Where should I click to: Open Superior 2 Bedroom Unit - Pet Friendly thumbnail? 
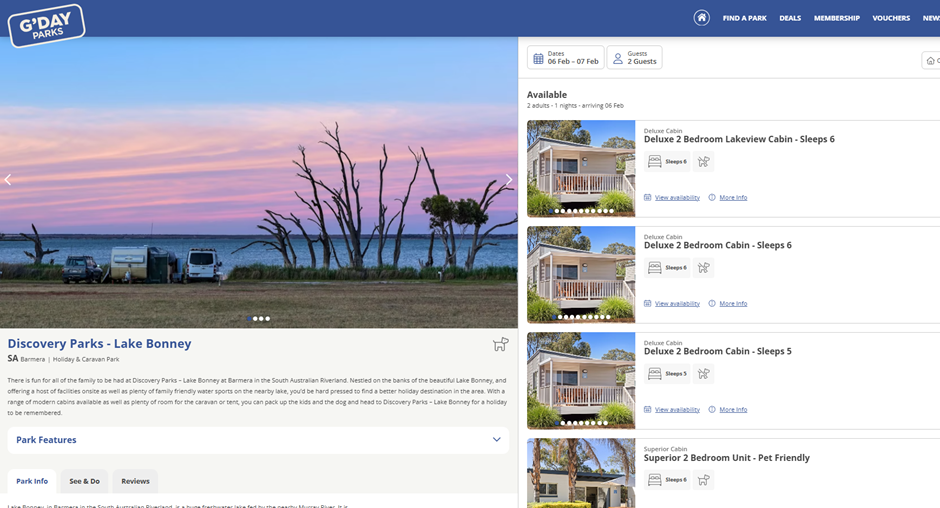pos(581,473)
